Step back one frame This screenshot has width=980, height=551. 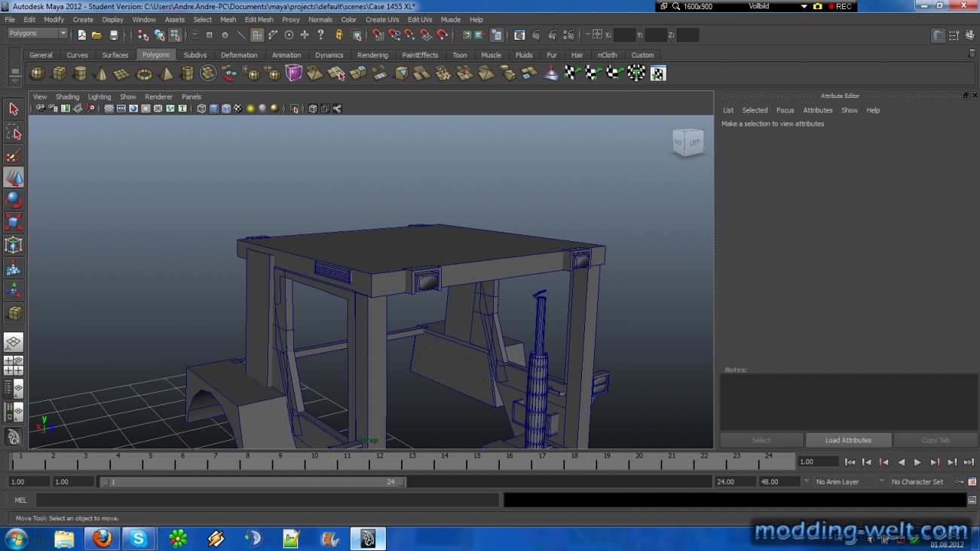867,462
